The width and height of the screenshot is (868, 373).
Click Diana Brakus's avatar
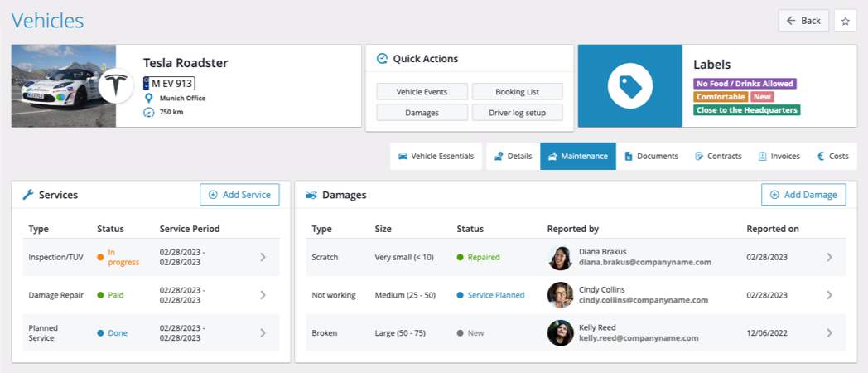560,257
